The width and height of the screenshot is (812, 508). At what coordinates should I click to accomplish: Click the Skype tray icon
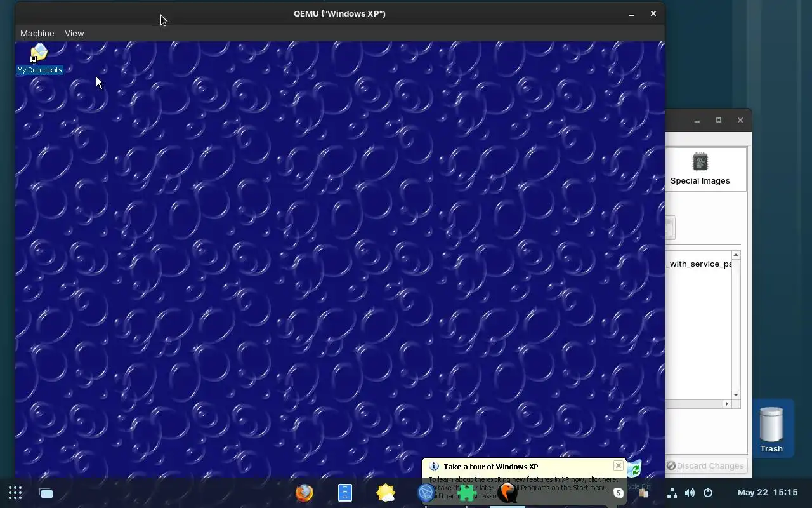(619, 493)
